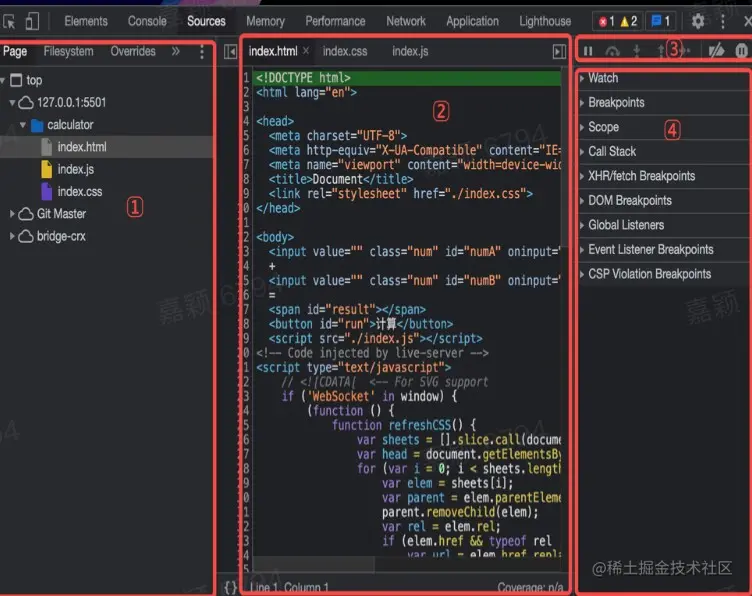Screen dimensions: 752x596
Task: Collapse the top frame tree node
Action: point(3,80)
